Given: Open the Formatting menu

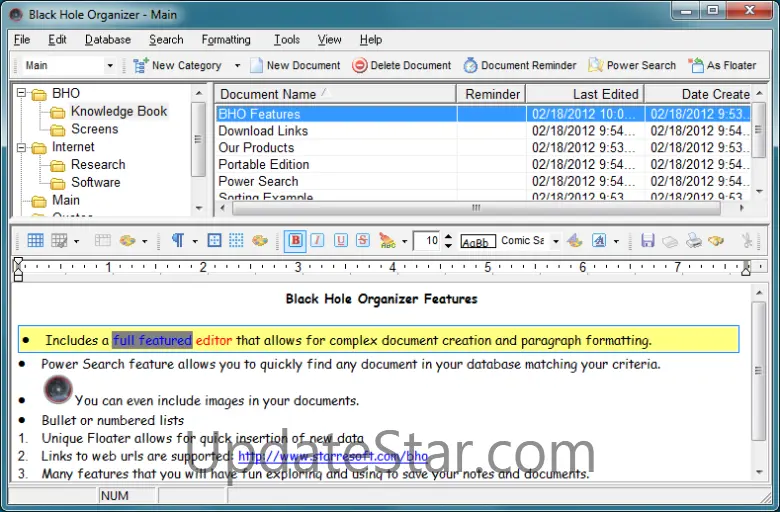Looking at the screenshot, I should coord(226,40).
